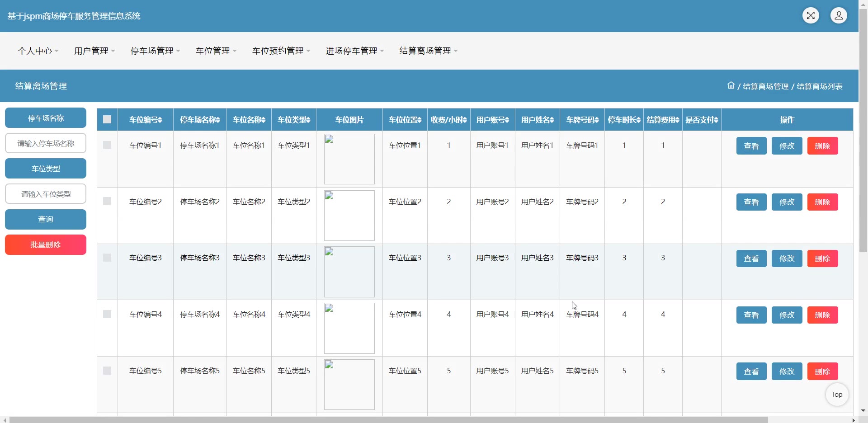868x423 pixels.
Task: Delete row 车位编号3
Action: 823,258
